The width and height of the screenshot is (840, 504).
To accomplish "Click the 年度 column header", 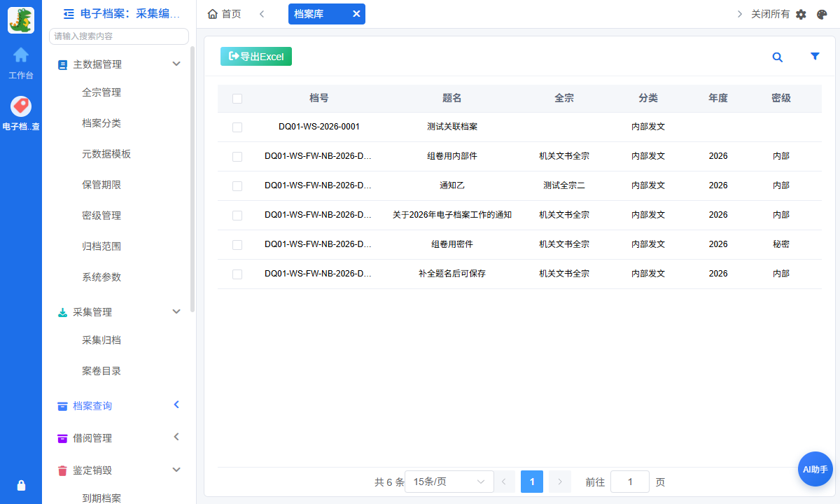I will (x=718, y=99).
